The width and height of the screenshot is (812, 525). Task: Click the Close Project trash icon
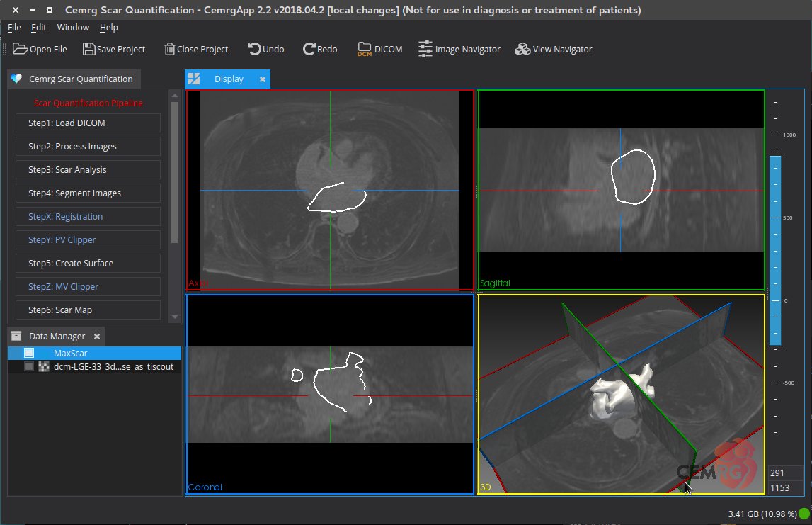[x=169, y=49]
